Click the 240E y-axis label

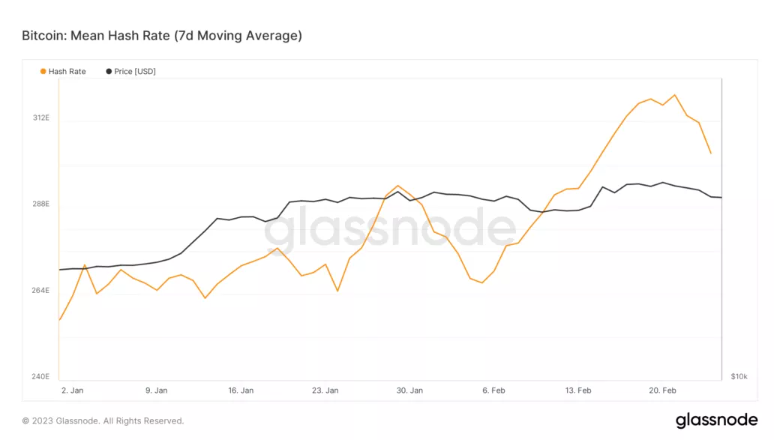coord(41,377)
